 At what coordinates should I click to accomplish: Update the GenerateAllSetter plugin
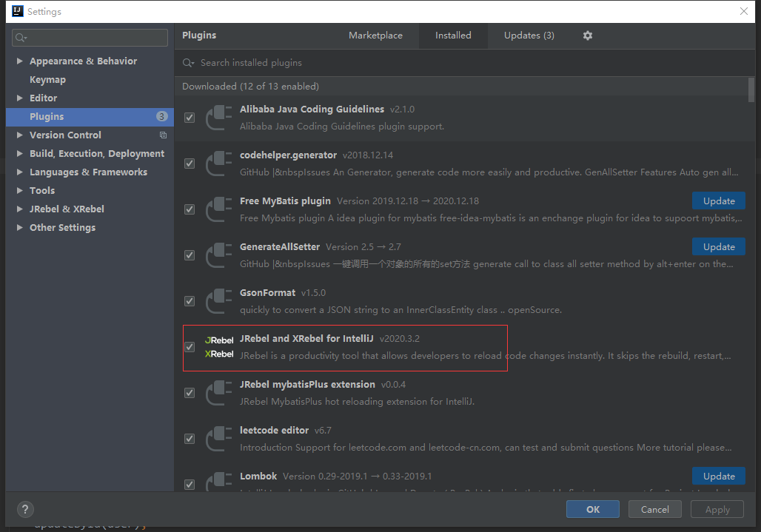coord(718,247)
